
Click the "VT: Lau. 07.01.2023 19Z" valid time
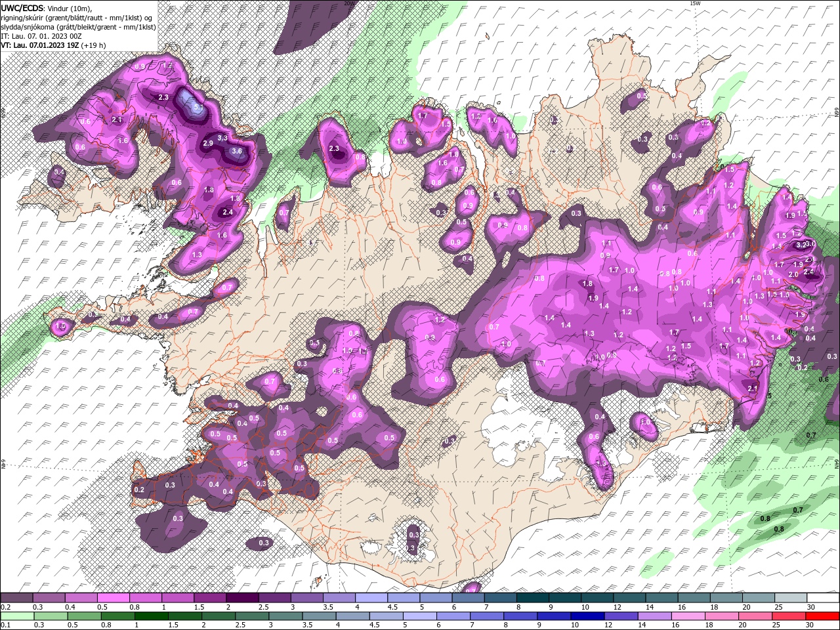click(40, 45)
